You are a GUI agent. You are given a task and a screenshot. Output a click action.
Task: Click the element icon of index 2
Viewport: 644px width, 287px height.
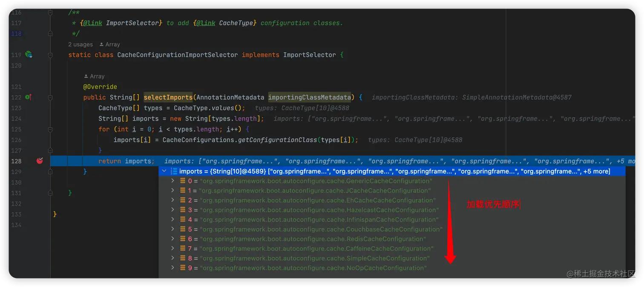183,200
